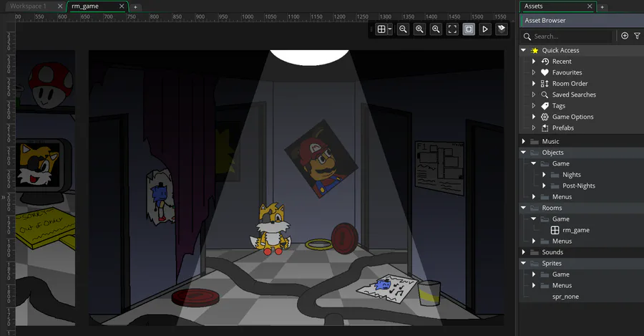Select the rm_game tab
The image size is (644, 336).
[85, 6]
